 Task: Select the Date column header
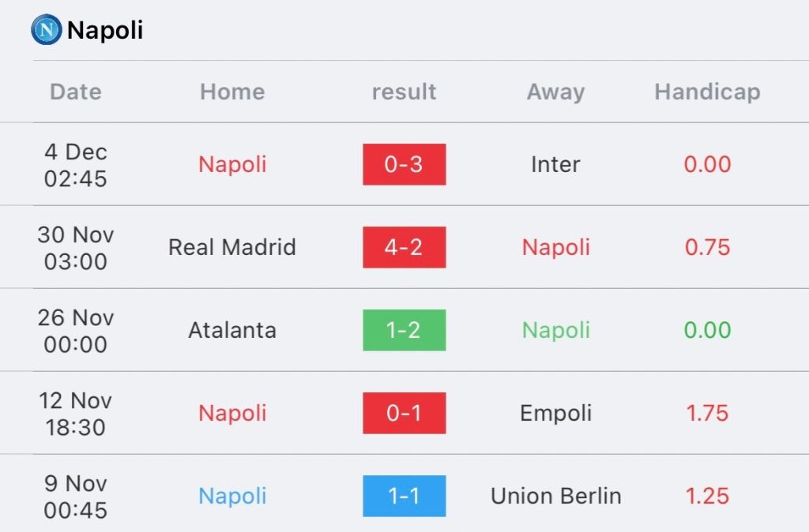(x=76, y=92)
